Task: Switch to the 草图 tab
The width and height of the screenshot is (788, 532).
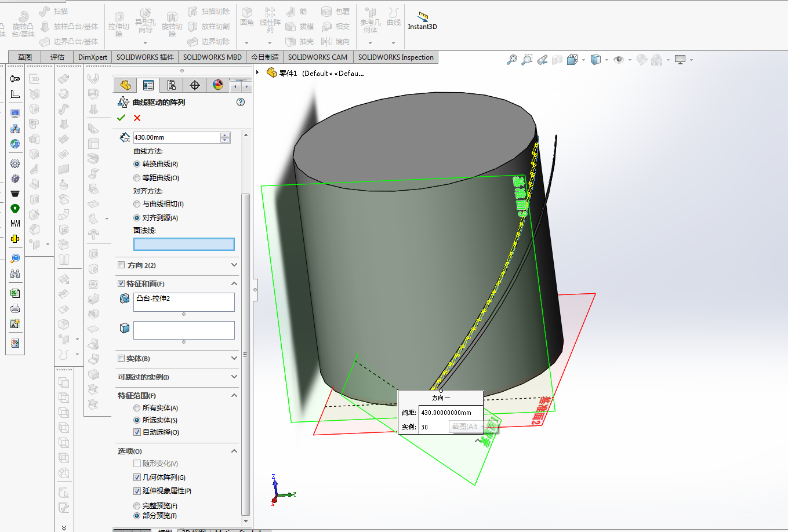Action: click(x=25, y=57)
